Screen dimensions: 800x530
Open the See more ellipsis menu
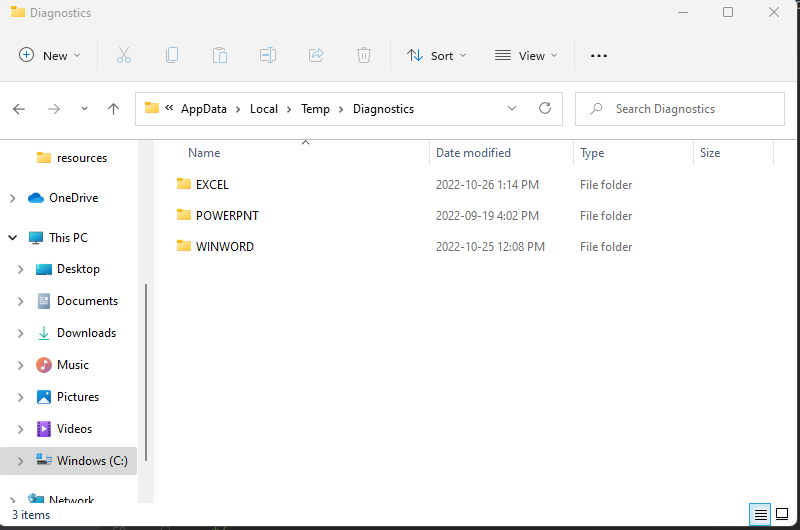tap(599, 56)
